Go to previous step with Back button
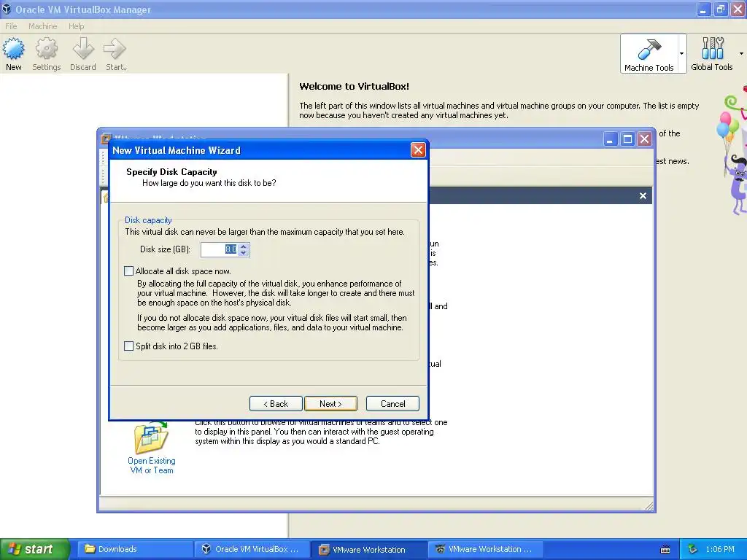The image size is (747, 560). pyautogui.click(x=276, y=404)
